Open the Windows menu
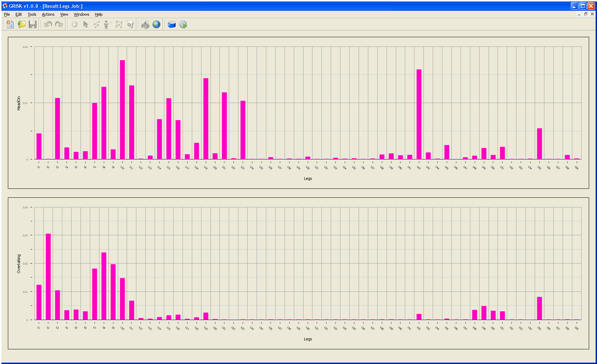597x364 pixels. click(x=81, y=14)
